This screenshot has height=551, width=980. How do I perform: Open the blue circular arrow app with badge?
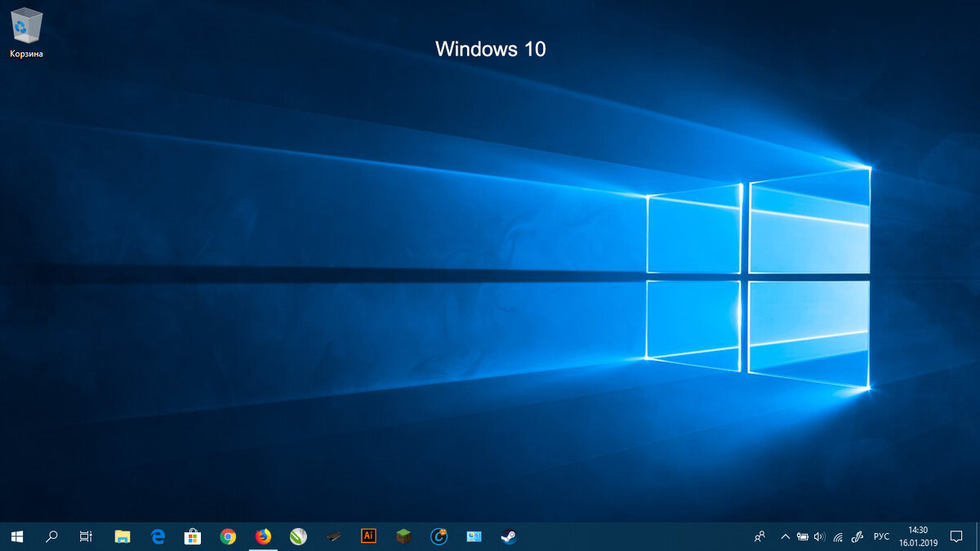(439, 536)
